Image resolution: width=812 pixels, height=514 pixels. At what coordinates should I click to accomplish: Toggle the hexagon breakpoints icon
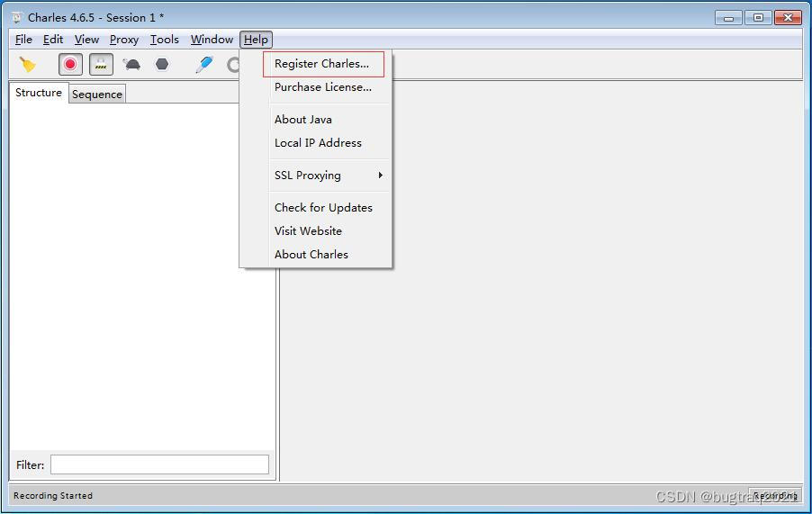162,64
